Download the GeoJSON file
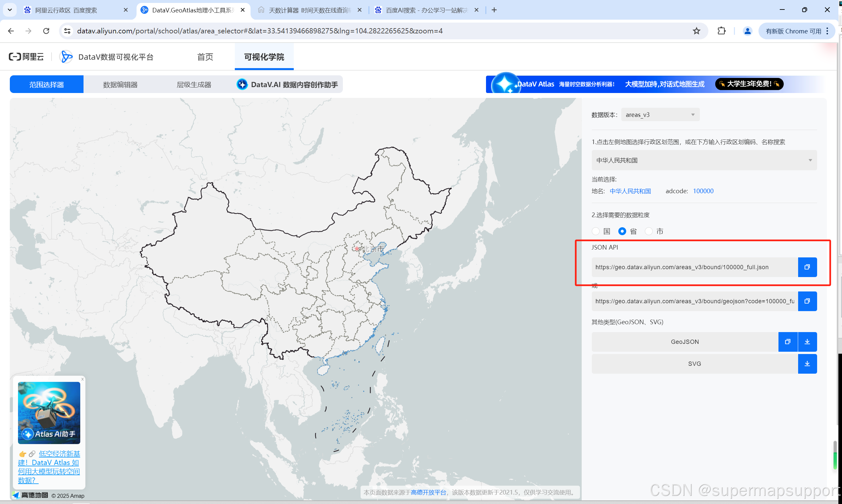 click(807, 342)
